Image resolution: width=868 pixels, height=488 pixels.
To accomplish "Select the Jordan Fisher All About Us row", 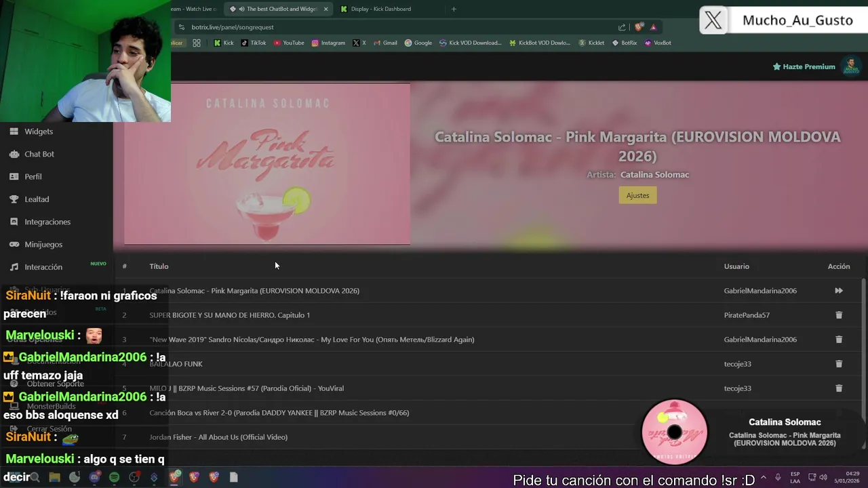I will point(488,437).
